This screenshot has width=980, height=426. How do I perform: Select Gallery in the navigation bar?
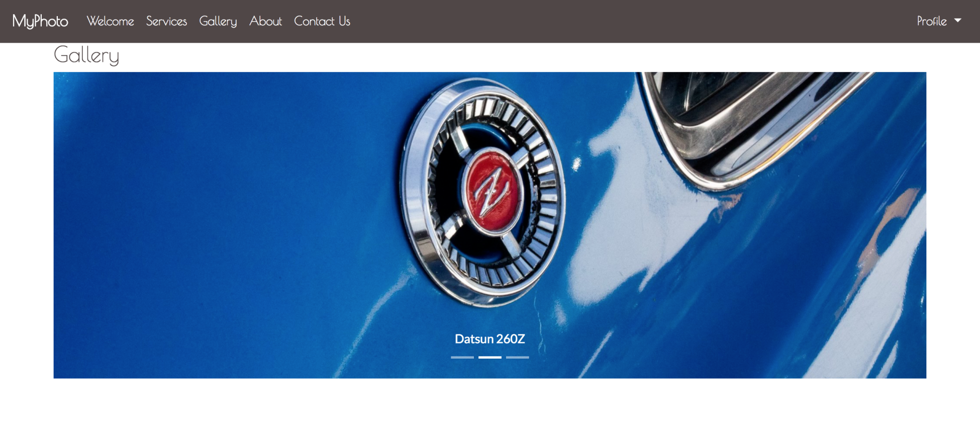click(218, 21)
